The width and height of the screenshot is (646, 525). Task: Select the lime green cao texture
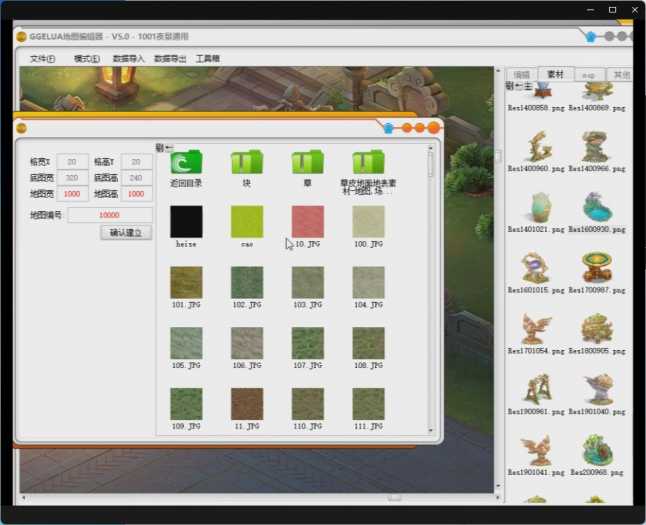coord(247,222)
